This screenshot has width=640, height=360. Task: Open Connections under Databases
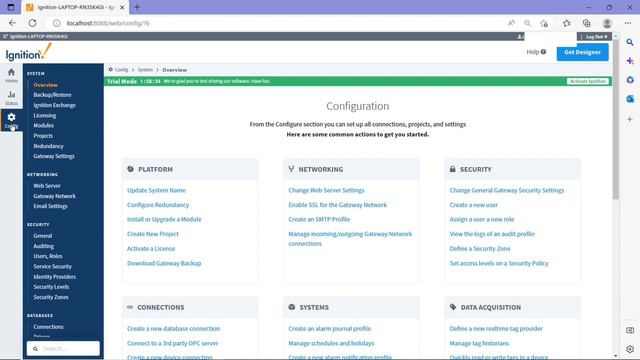click(x=48, y=327)
